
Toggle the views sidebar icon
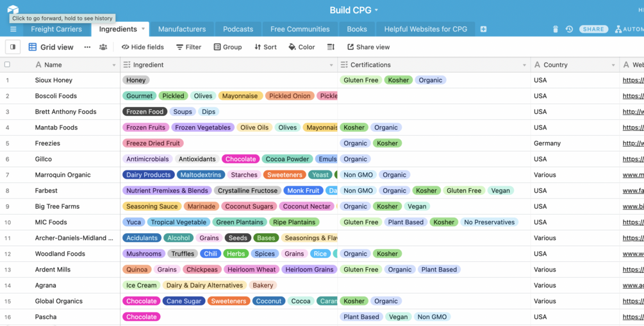click(13, 47)
